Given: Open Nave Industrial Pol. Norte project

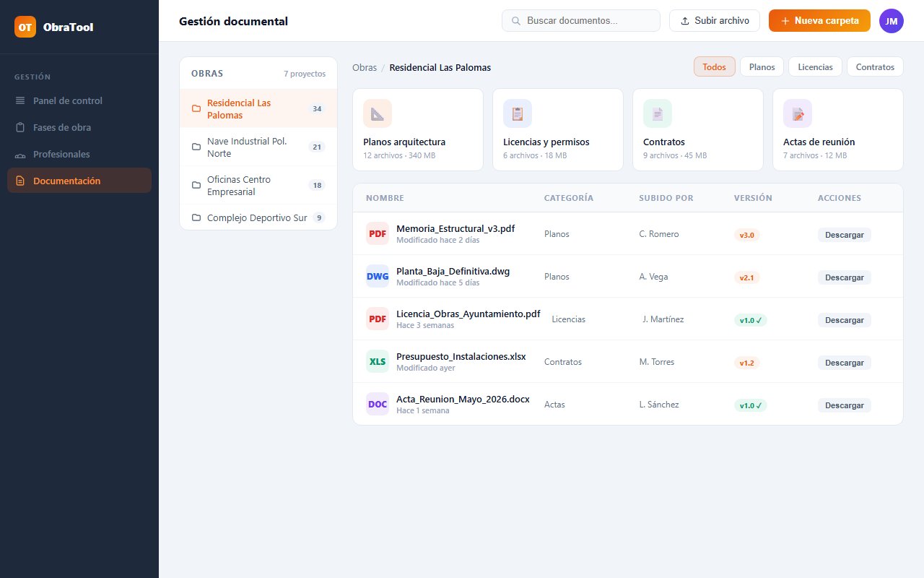Looking at the screenshot, I should [x=258, y=147].
